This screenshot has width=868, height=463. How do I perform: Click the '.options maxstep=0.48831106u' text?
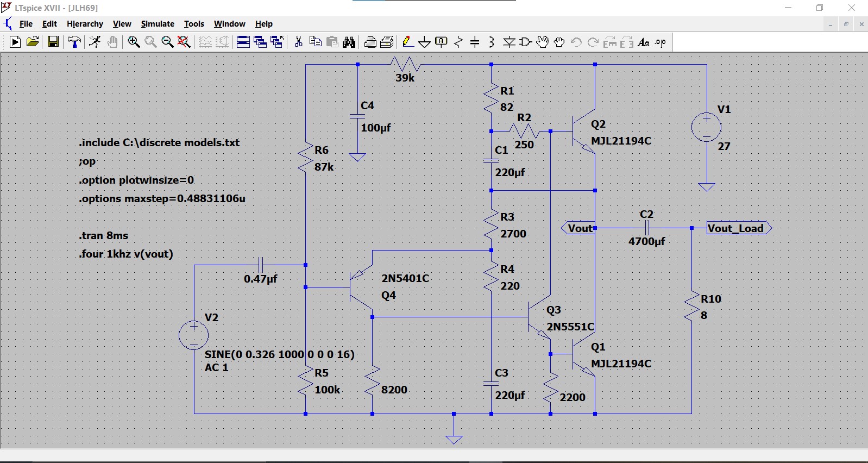coord(162,198)
